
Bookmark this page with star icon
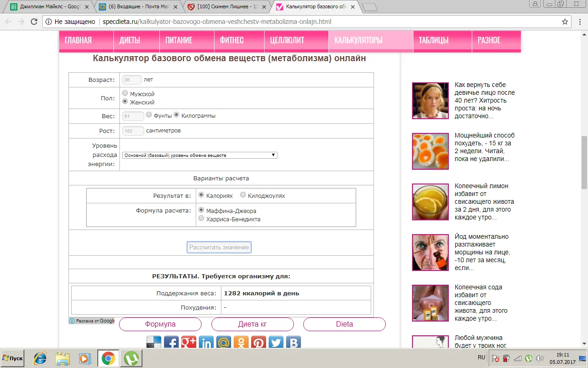tap(565, 22)
